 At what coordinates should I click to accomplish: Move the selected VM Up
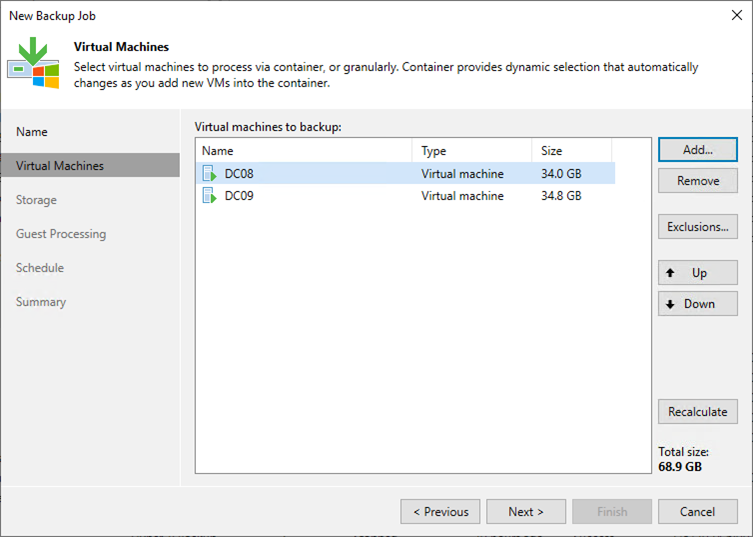[x=697, y=273]
